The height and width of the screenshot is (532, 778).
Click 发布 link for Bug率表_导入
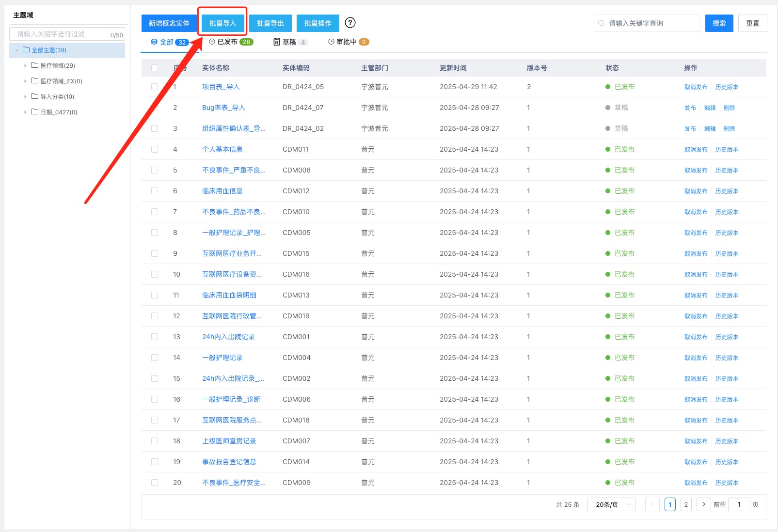[x=690, y=108]
